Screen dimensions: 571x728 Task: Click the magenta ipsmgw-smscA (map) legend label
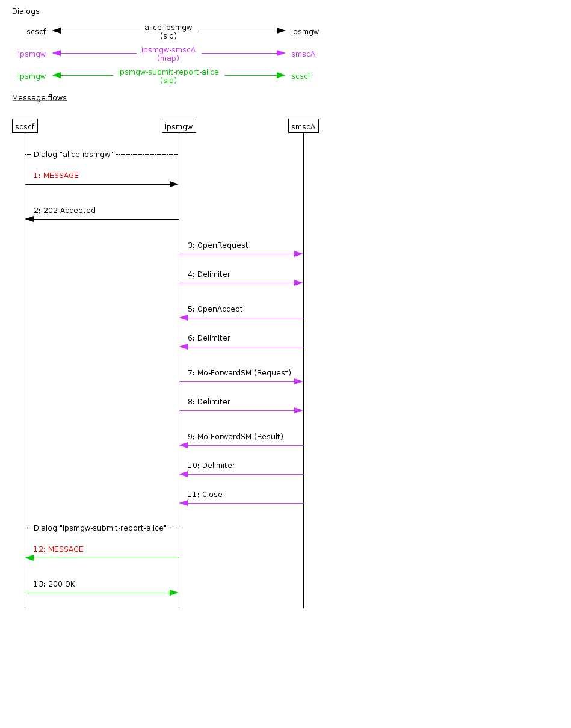pyautogui.click(x=168, y=54)
